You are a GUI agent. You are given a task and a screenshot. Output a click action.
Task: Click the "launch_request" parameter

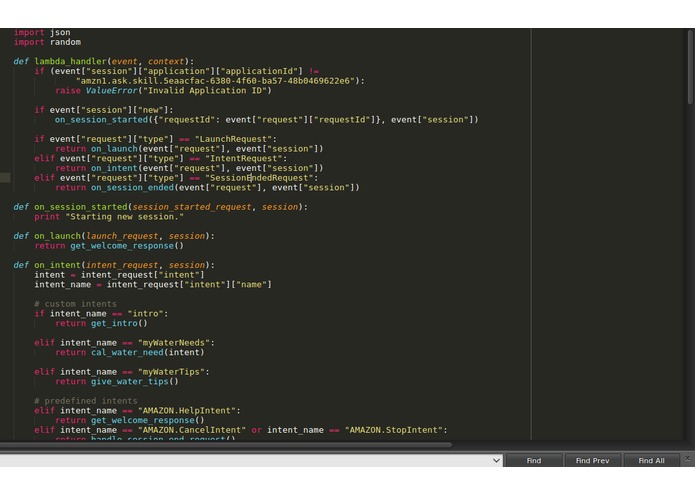122,236
